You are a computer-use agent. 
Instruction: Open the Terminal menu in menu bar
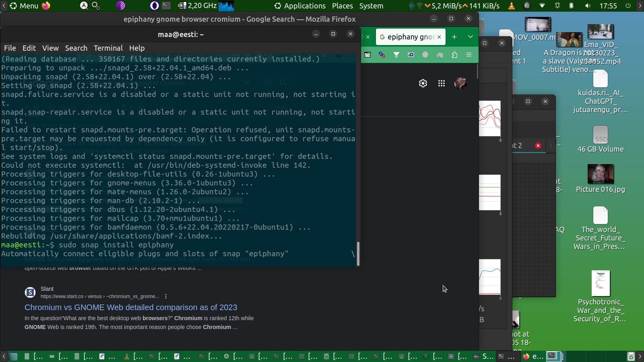(108, 48)
